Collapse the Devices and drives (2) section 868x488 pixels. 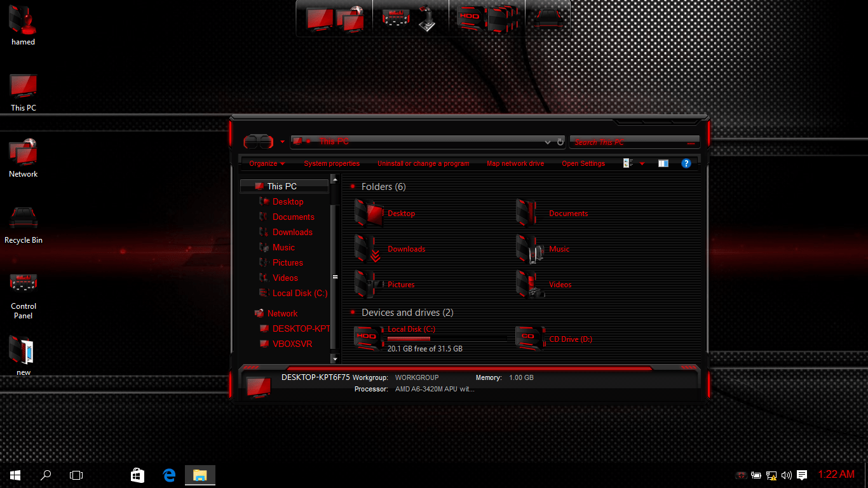pos(353,312)
